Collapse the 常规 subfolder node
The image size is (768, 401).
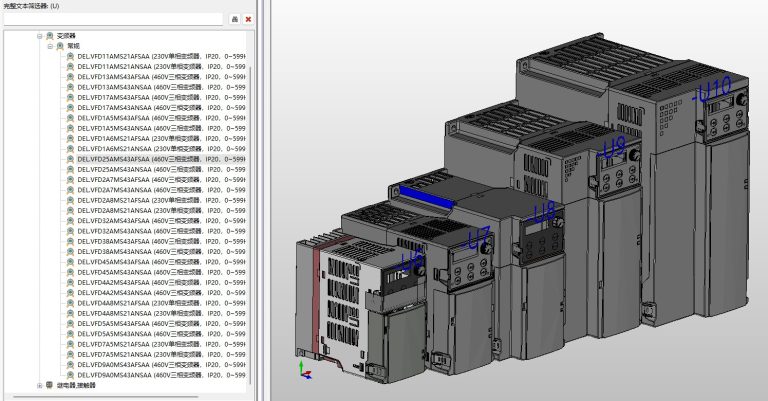[49, 46]
